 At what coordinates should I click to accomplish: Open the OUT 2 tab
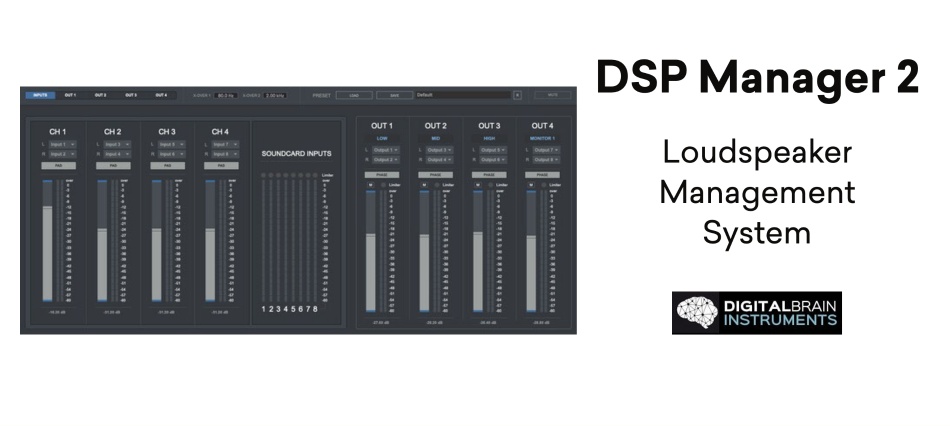point(101,95)
